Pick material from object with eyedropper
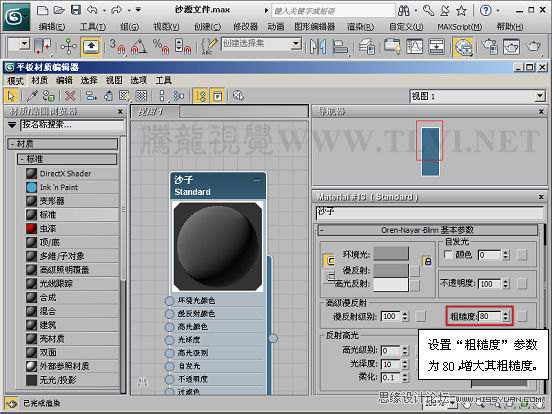Screen dimensions: 552x414 pyautogui.click(x=32, y=95)
